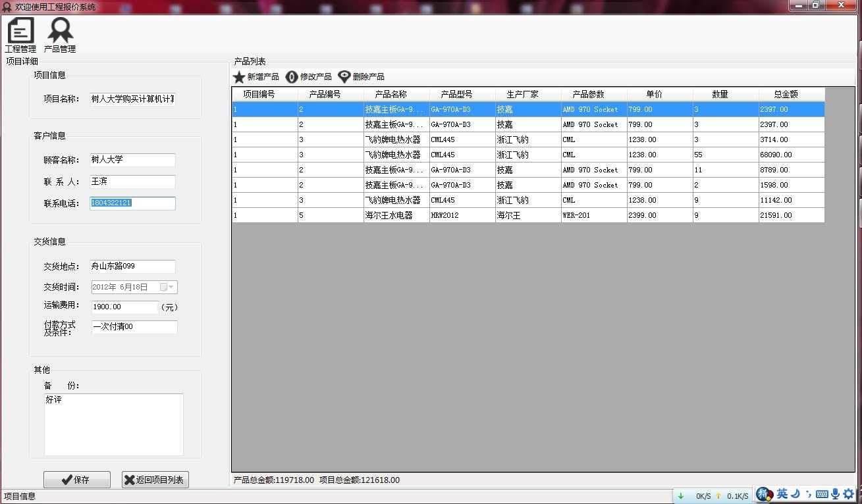The width and height of the screenshot is (862, 504).
Task: Click the green download speed arrow
Action: [x=681, y=496]
